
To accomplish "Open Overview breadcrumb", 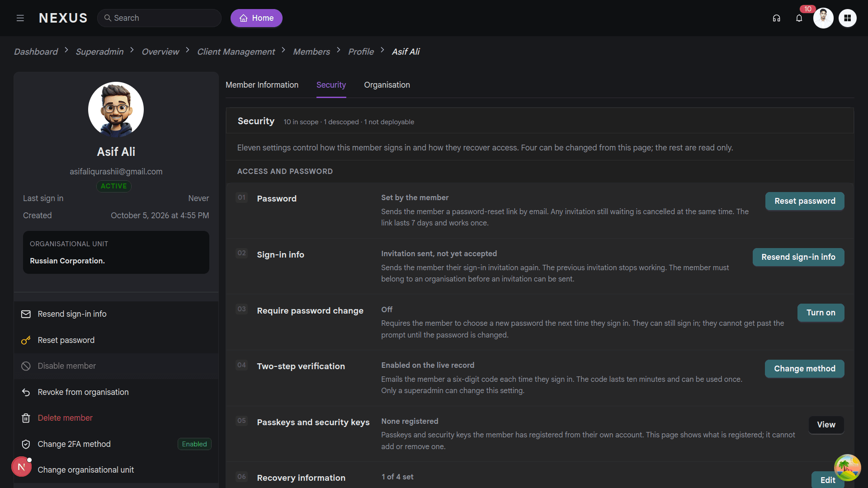I will click(x=160, y=52).
